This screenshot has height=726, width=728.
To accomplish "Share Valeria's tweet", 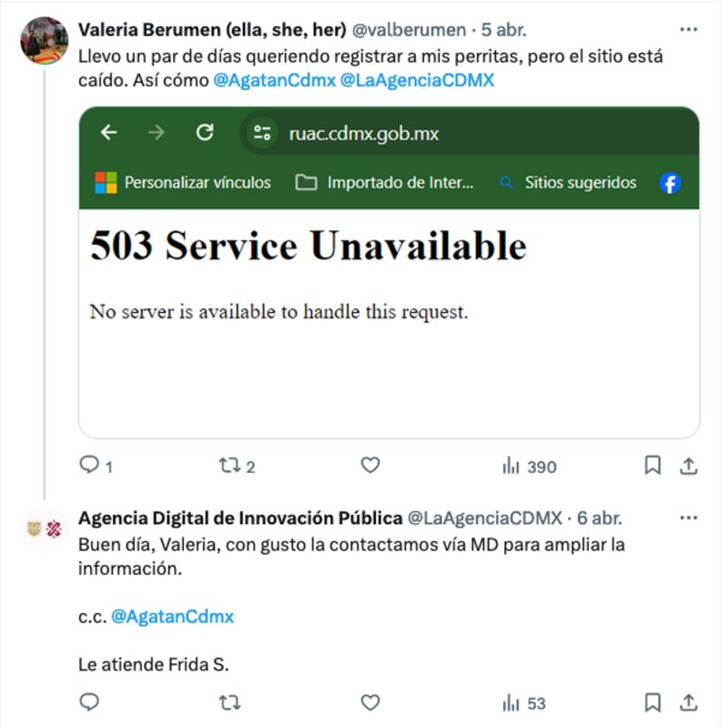I will pyautogui.click(x=689, y=466).
